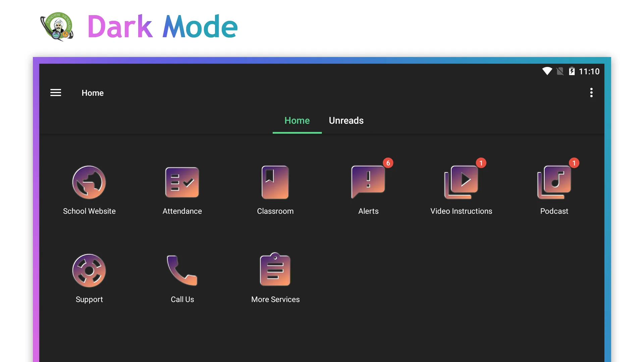The image size is (644, 362).
Task: View notification badge on Alerts icon
Action: pyautogui.click(x=388, y=163)
